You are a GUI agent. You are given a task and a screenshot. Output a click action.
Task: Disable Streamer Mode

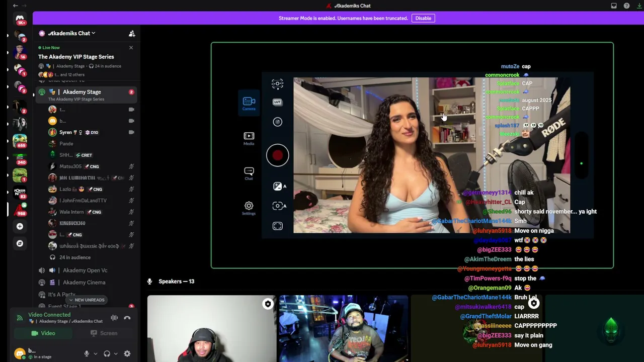[x=423, y=18]
